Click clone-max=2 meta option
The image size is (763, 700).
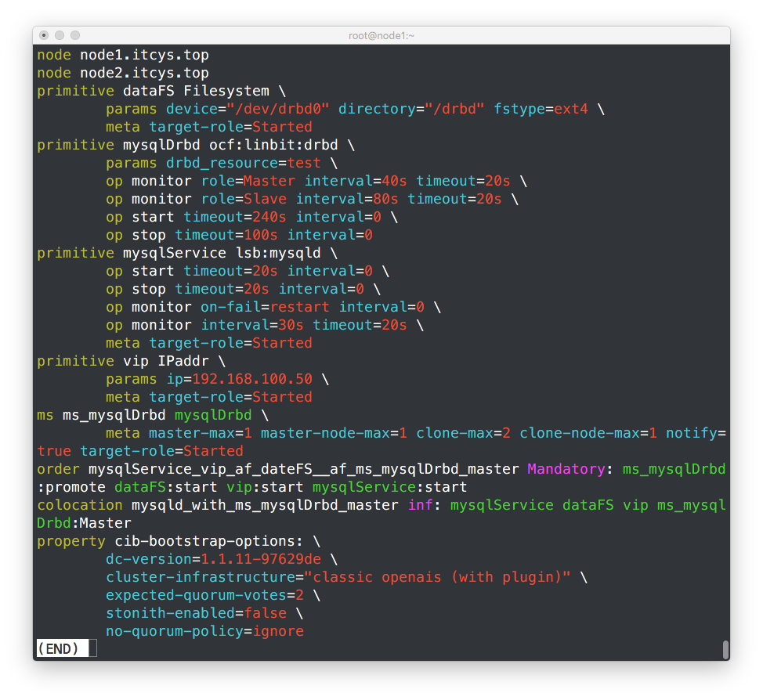[x=463, y=433]
